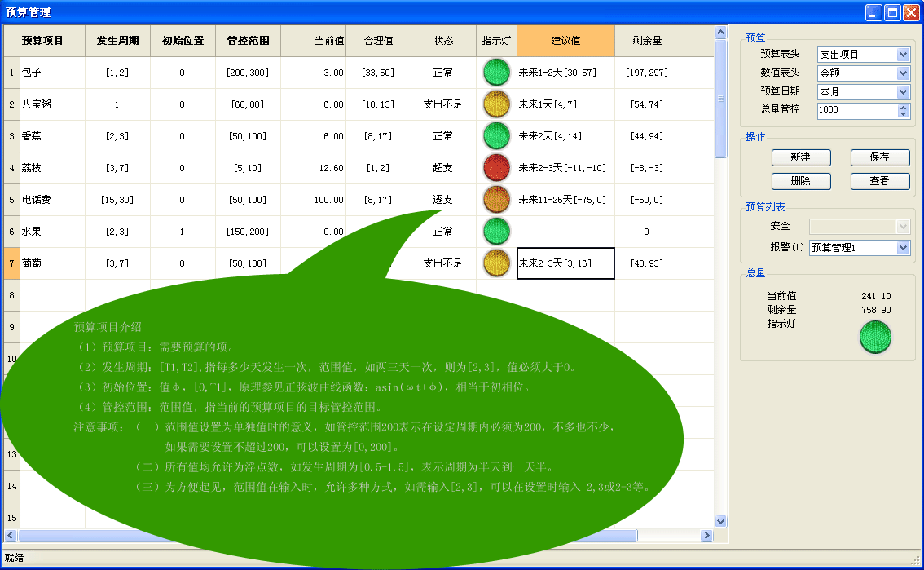The image size is (924, 570).
Task: Click the 查看 button
Action: tap(880, 181)
